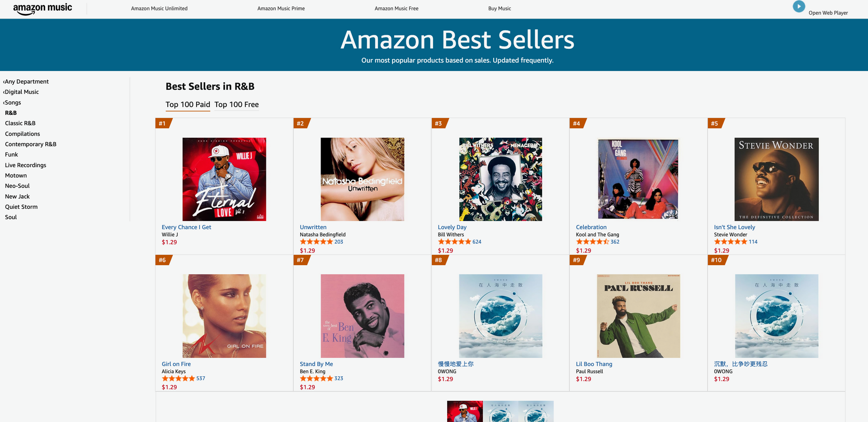The height and width of the screenshot is (422, 868).
Task: Open the Unwritten song title link
Action: click(x=313, y=227)
